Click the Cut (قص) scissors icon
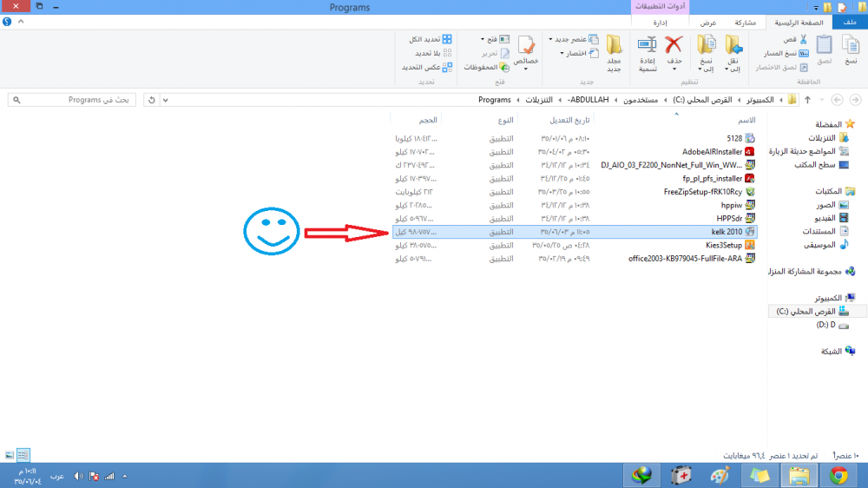The width and height of the screenshot is (868, 488). pos(802,40)
